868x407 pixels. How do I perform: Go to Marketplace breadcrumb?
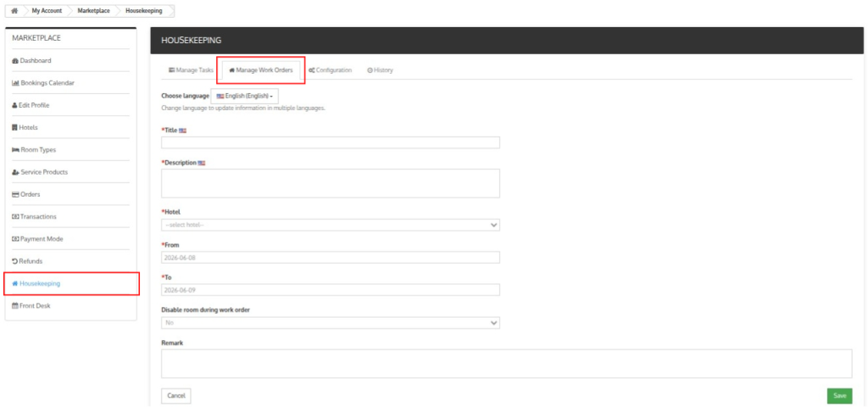pos(93,10)
